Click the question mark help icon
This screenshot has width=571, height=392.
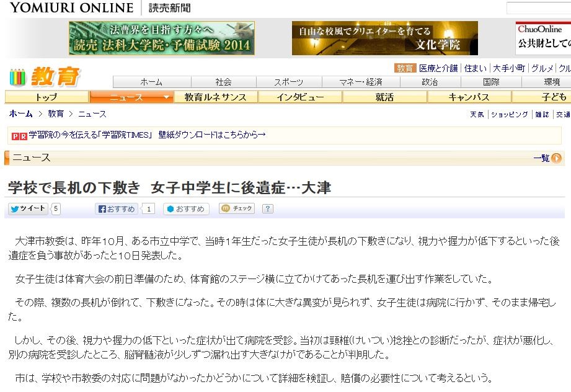click(x=268, y=208)
